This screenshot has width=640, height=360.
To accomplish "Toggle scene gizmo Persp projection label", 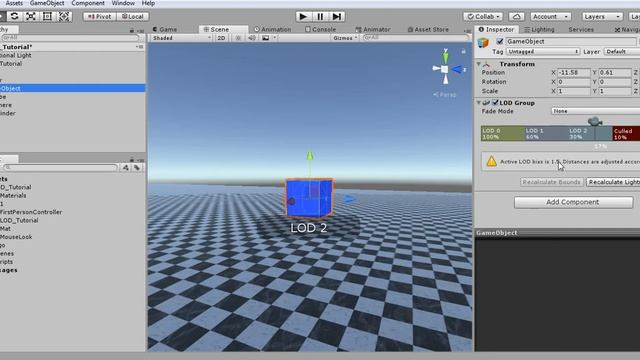I will coord(444,95).
